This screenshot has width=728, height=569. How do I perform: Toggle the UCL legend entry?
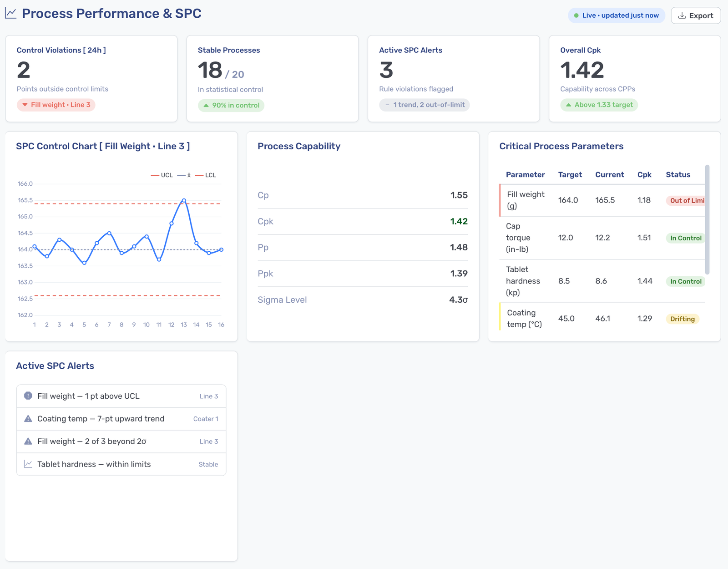click(162, 175)
